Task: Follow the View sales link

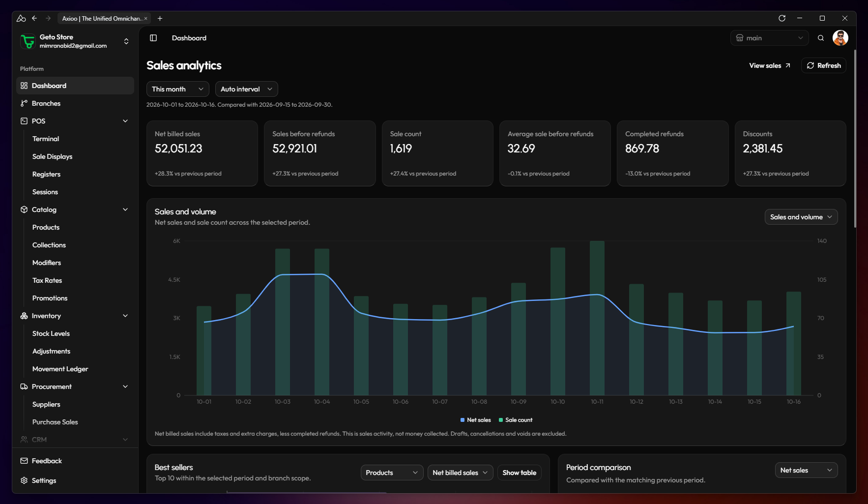Action: coord(770,65)
